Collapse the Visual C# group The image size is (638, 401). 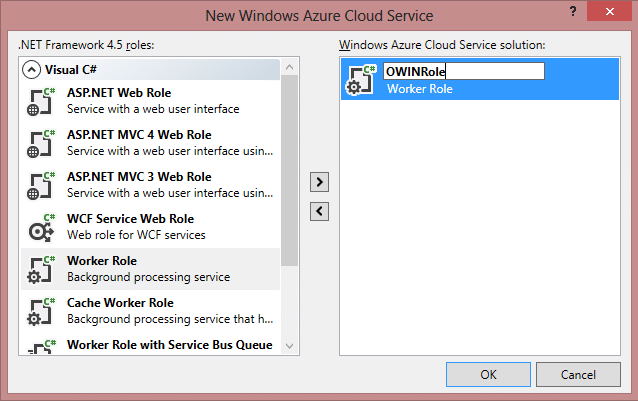click(31, 70)
